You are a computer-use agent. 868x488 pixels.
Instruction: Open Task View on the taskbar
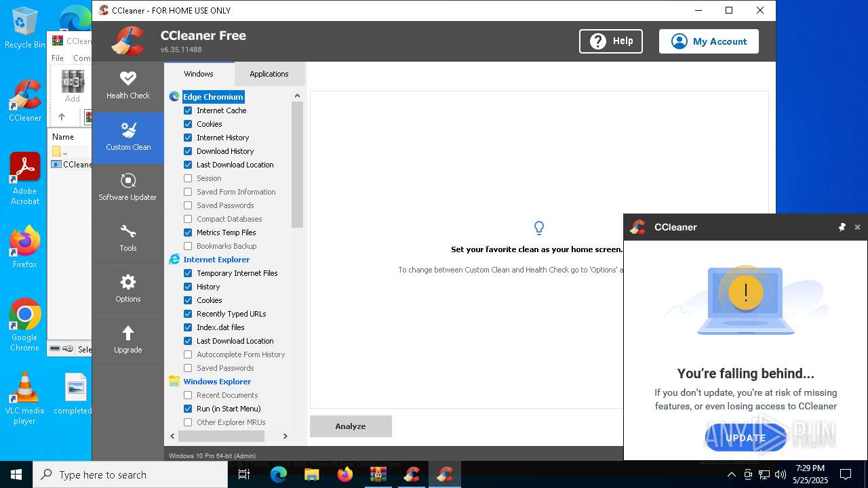point(245,474)
